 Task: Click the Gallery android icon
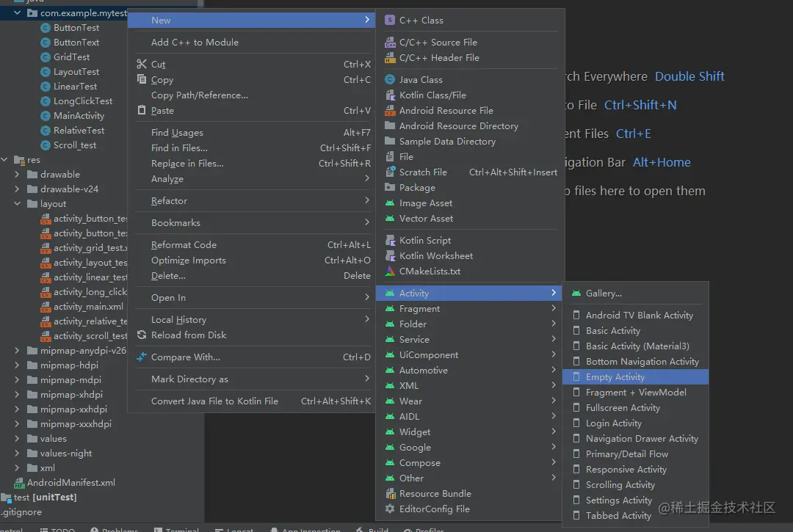click(576, 293)
